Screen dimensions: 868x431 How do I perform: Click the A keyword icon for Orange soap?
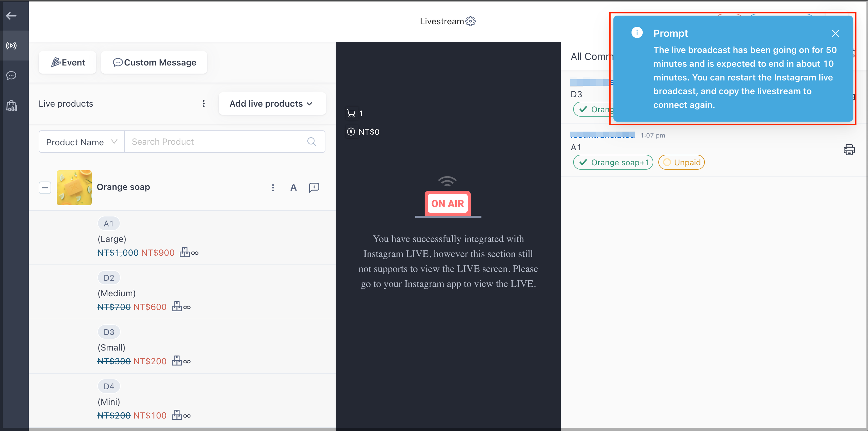[x=294, y=187]
